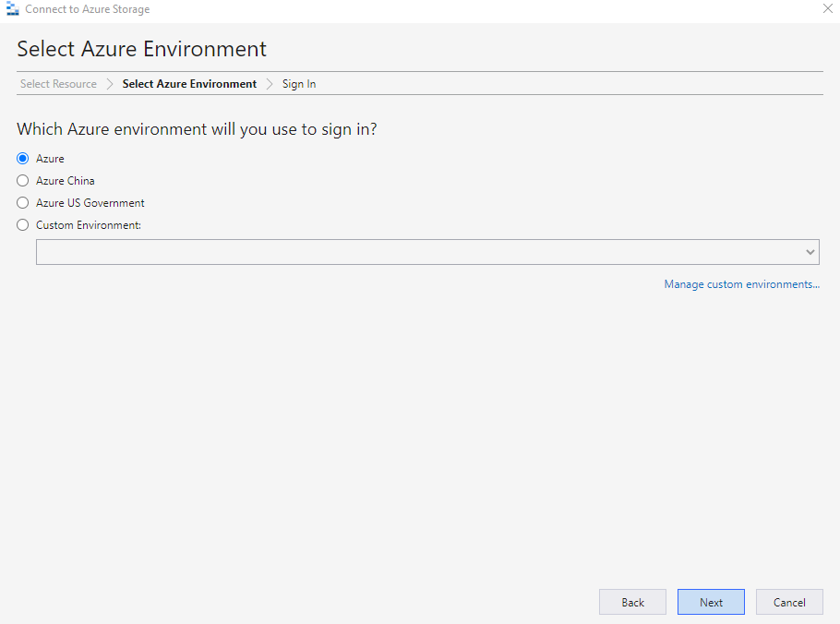
Task: Click the Connect to Azure Storage title text
Action: tap(88, 9)
